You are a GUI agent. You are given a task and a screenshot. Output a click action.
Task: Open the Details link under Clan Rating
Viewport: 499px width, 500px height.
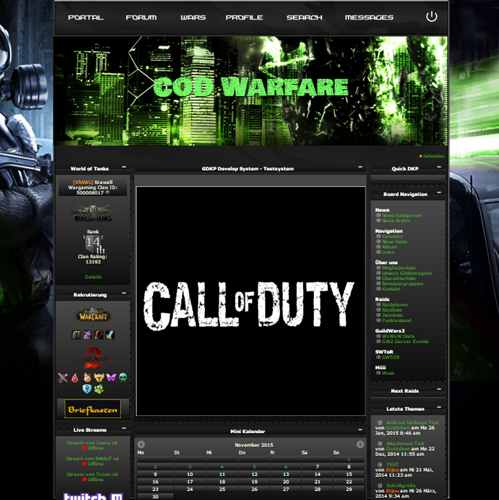coord(93,277)
